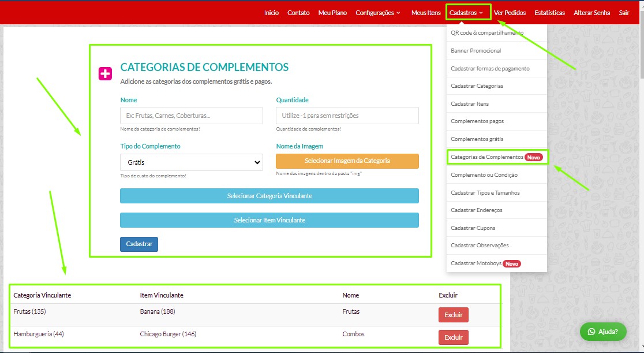Select Cadastrar Cupons menu item
The height and width of the screenshot is (353, 644).
(x=473, y=228)
